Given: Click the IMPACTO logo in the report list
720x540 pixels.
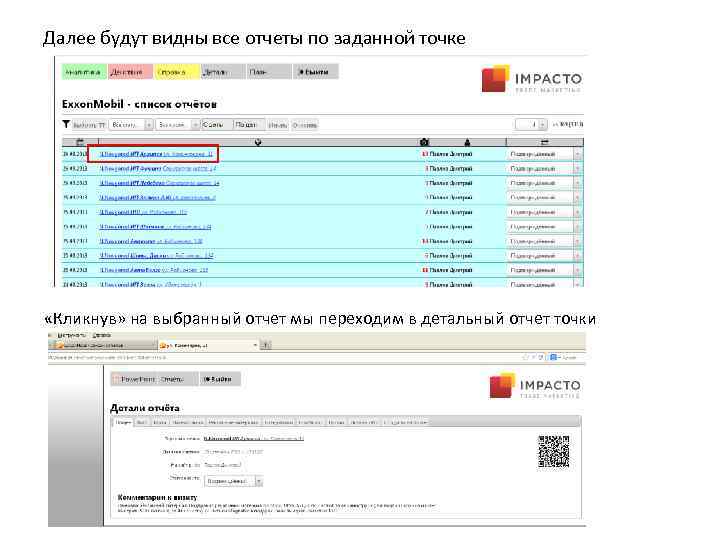Looking at the screenshot, I should [x=532, y=79].
